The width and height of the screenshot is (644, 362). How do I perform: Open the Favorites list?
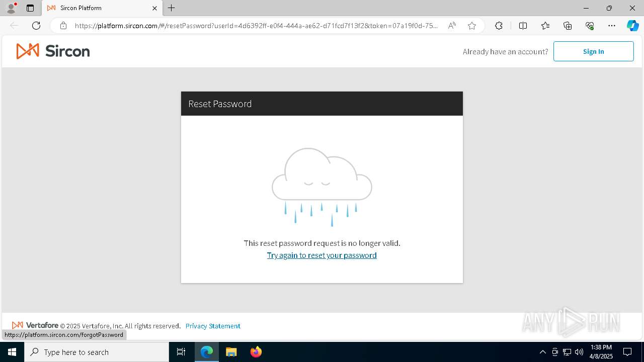[x=545, y=26]
